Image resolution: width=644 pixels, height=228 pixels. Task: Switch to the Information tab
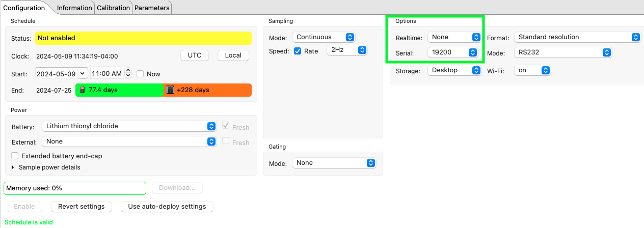74,8
